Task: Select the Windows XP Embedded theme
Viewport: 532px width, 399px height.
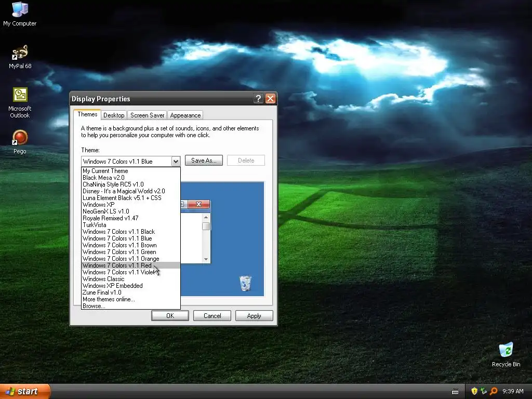Action: [131, 286]
